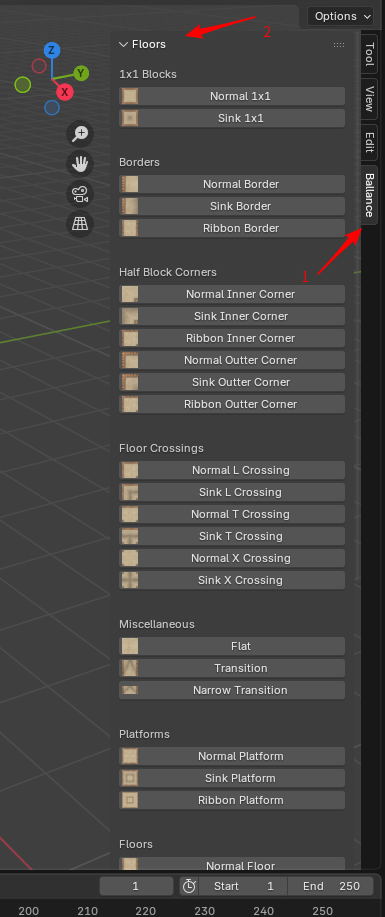Create a Narrow Transition floor

pos(232,690)
